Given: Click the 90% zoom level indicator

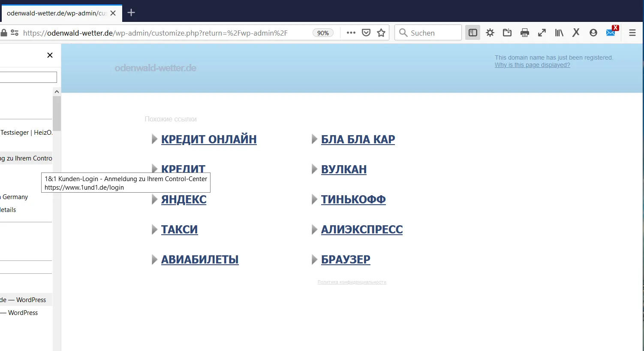Looking at the screenshot, I should pos(323,33).
